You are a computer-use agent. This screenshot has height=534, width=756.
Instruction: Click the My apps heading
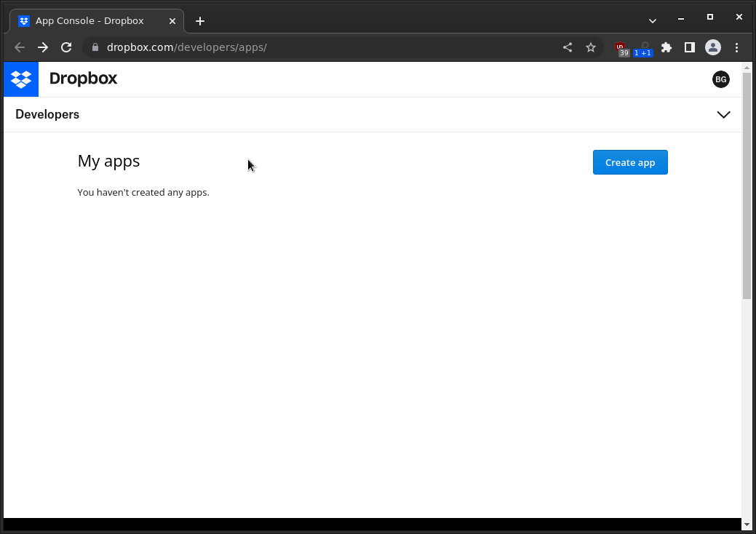[x=108, y=162]
